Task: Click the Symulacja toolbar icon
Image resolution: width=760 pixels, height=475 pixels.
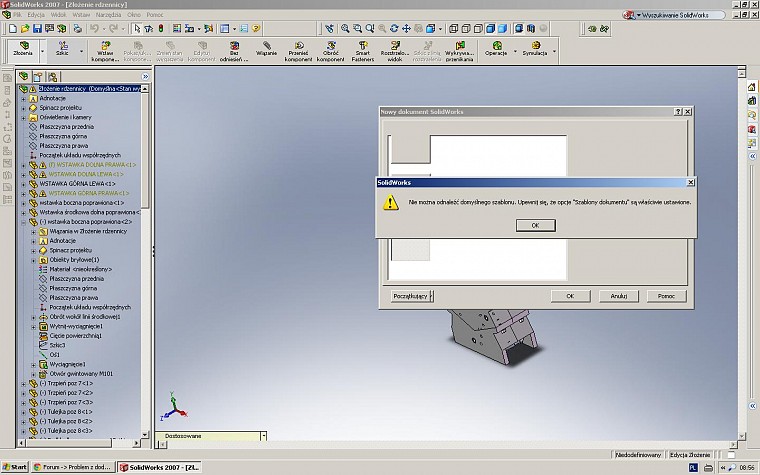Action: click(x=535, y=48)
